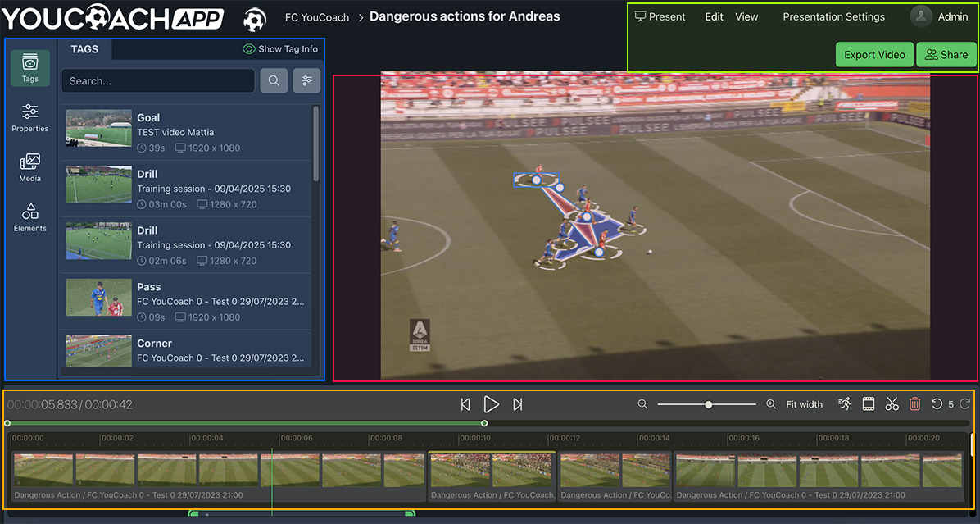Switch to the TAGS tab

point(84,48)
